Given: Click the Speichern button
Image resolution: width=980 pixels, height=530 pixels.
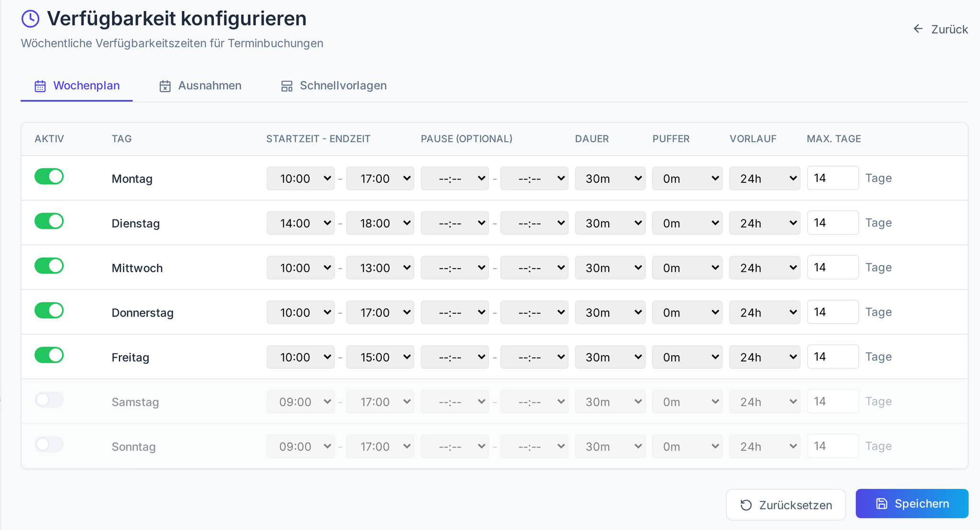Looking at the screenshot, I should 912,504.
